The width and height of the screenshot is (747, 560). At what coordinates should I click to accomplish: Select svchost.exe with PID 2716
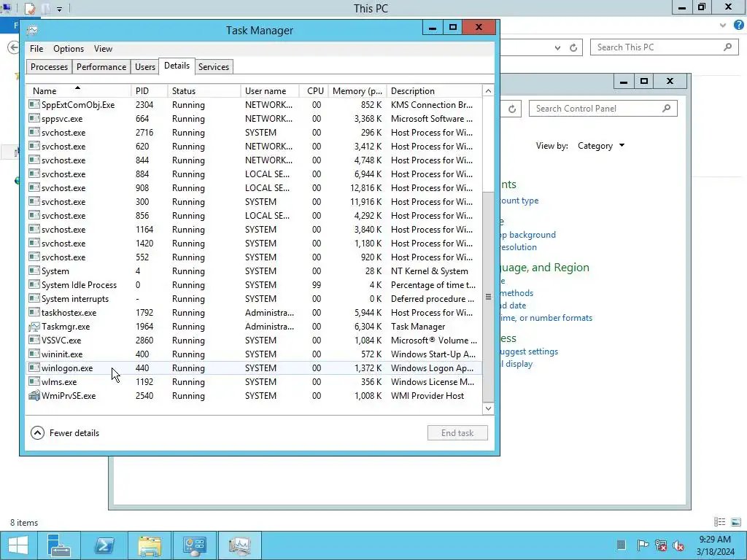point(254,133)
